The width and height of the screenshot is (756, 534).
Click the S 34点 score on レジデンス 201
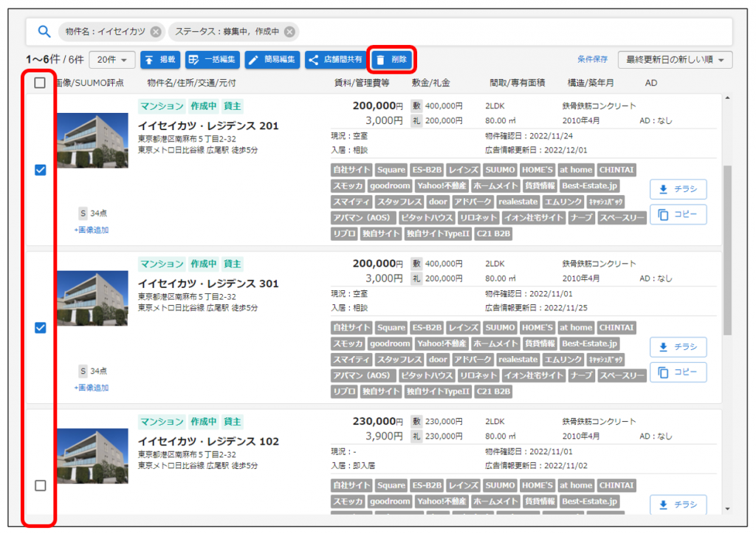click(x=92, y=213)
